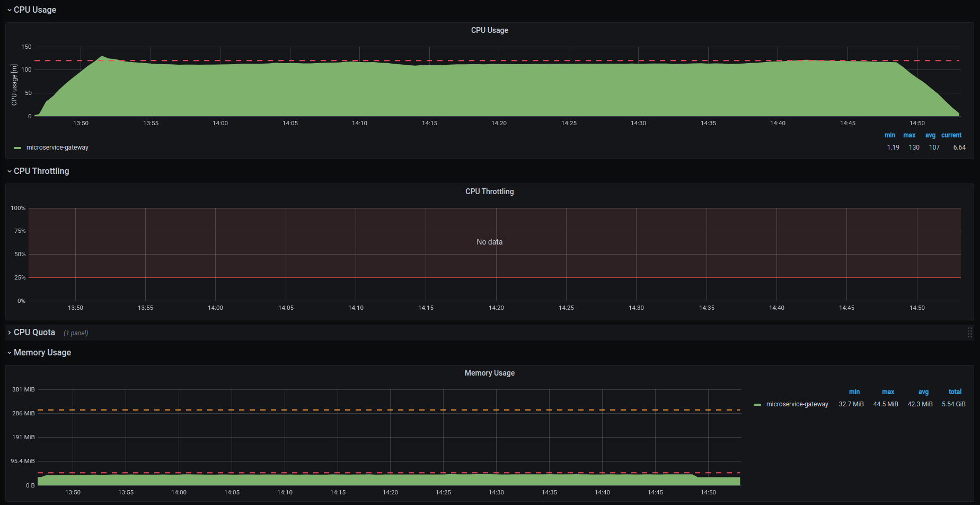This screenshot has width=980, height=505.
Task: Click the collapsed arrow icon on CPU Quota row
Action: click(9, 332)
